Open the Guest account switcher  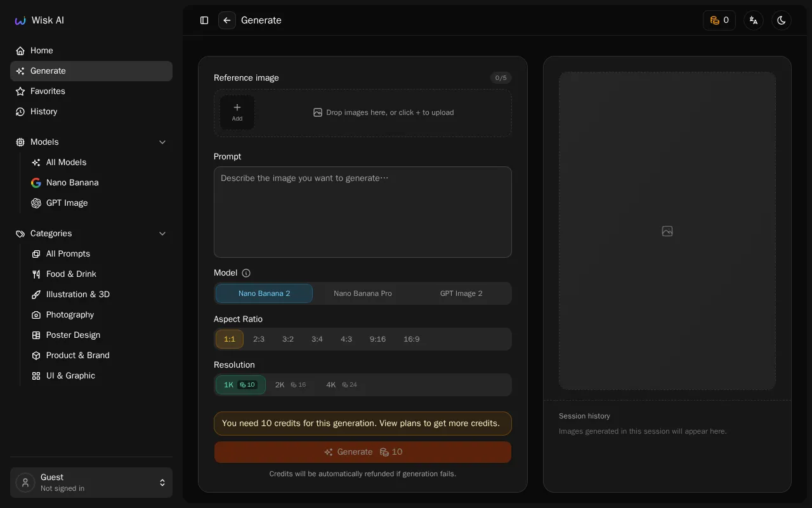[91, 483]
